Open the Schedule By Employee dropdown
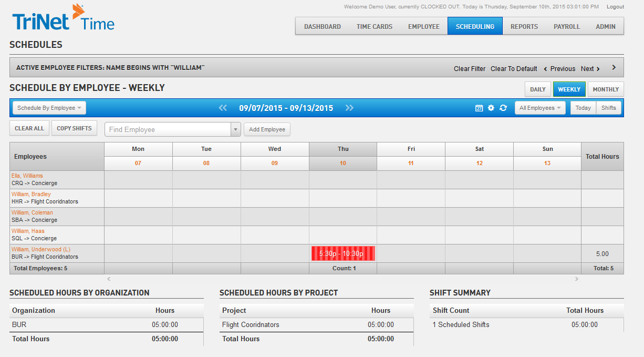The height and width of the screenshot is (357, 644). [49, 108]
